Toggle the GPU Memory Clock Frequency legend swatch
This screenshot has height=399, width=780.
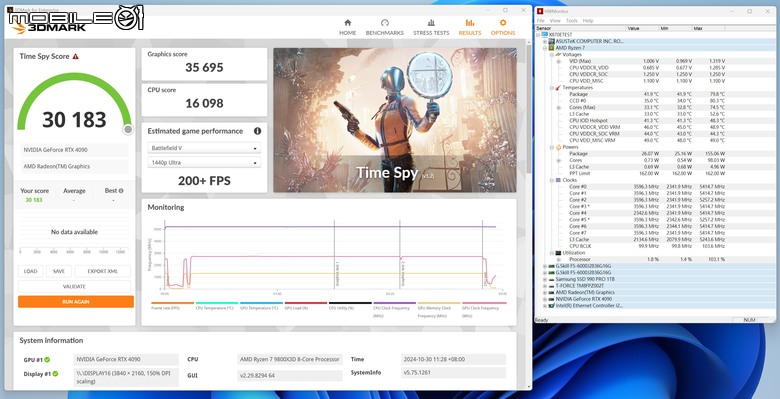click(439, 303)
